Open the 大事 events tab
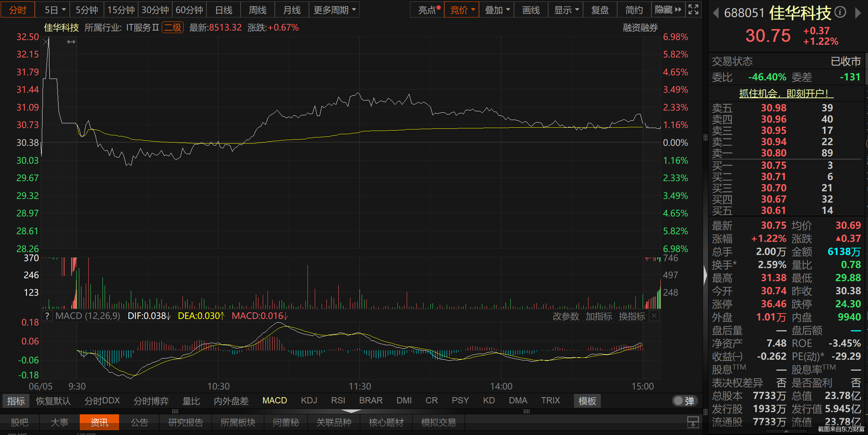 [x=59, y=422]
